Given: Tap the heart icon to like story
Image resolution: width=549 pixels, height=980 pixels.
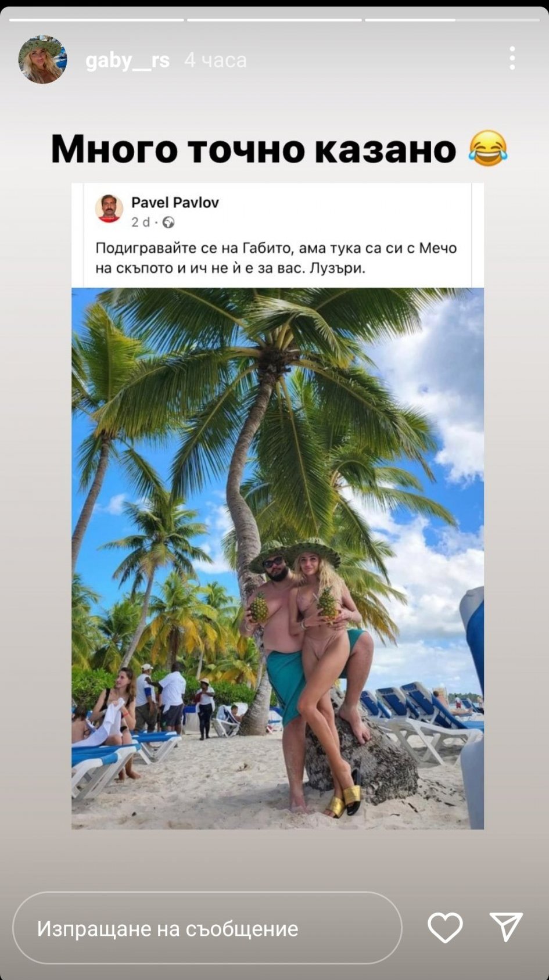Looking at the screenshot, I should [445, 927].
